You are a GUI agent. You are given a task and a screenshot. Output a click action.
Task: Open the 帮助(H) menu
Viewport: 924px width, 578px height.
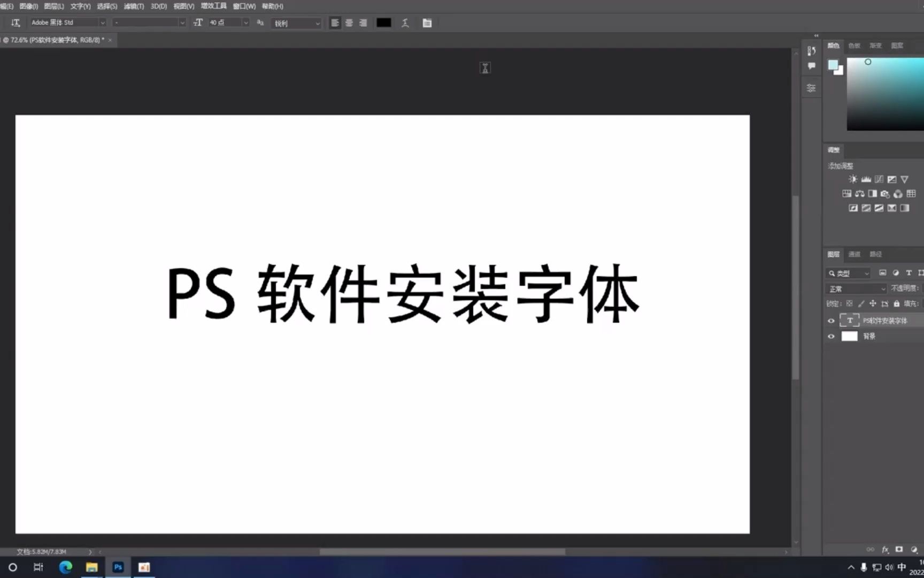pyautogui.click(x=272, y=6)
